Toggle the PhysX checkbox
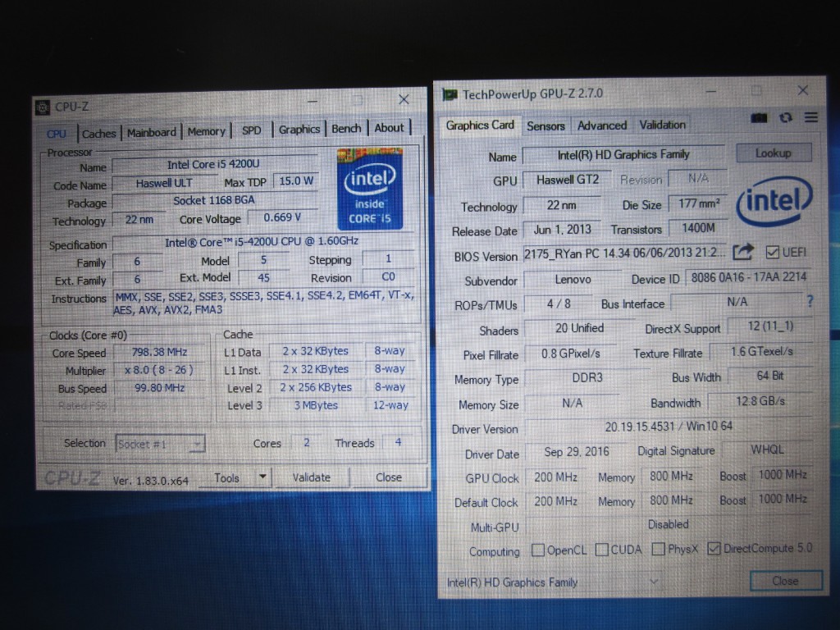840x630 pixels. tap(659, 549)
